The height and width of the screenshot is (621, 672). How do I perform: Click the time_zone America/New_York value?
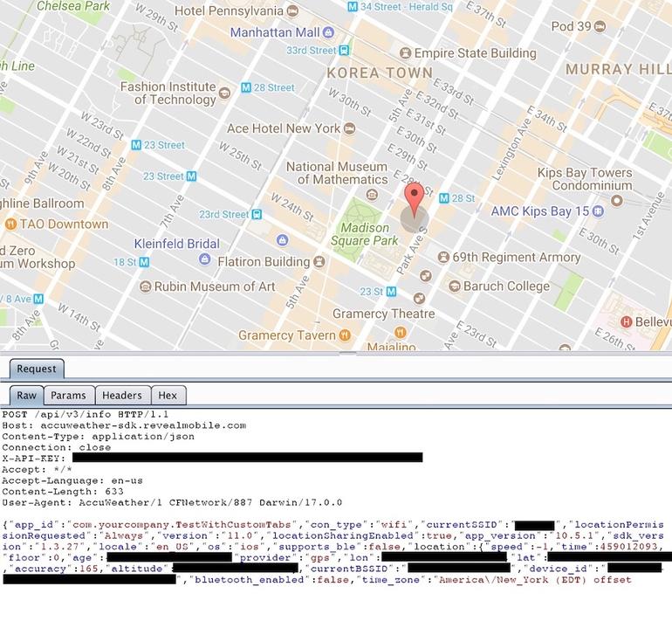(532, 580)
